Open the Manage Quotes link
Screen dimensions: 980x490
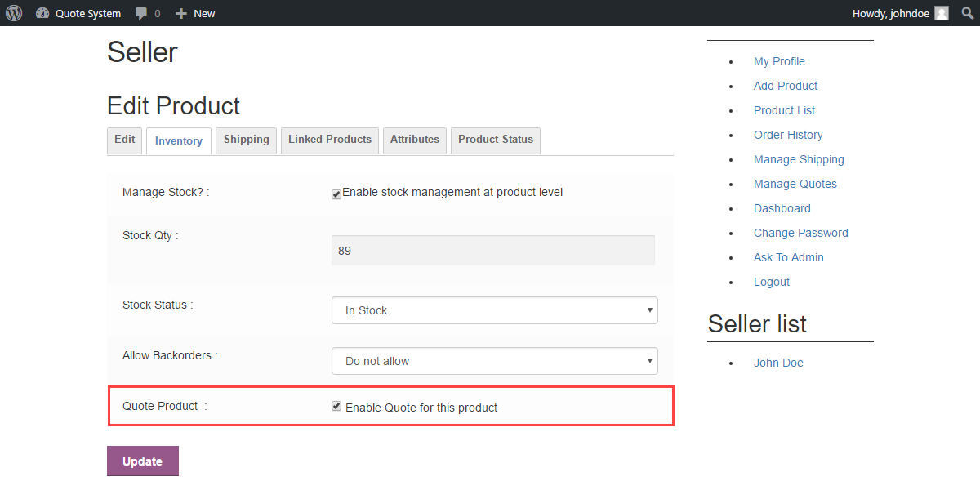(x=795, y=184)
